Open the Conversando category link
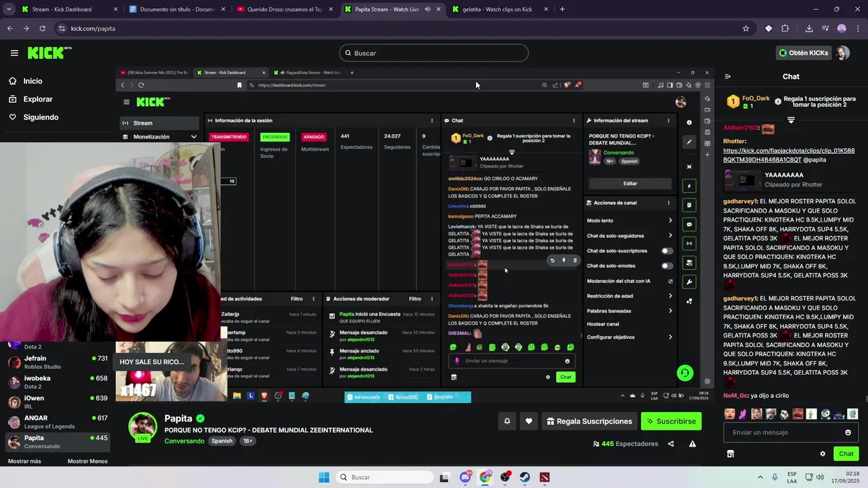Viewport: 868px width, 488px height. pos(184,441)
